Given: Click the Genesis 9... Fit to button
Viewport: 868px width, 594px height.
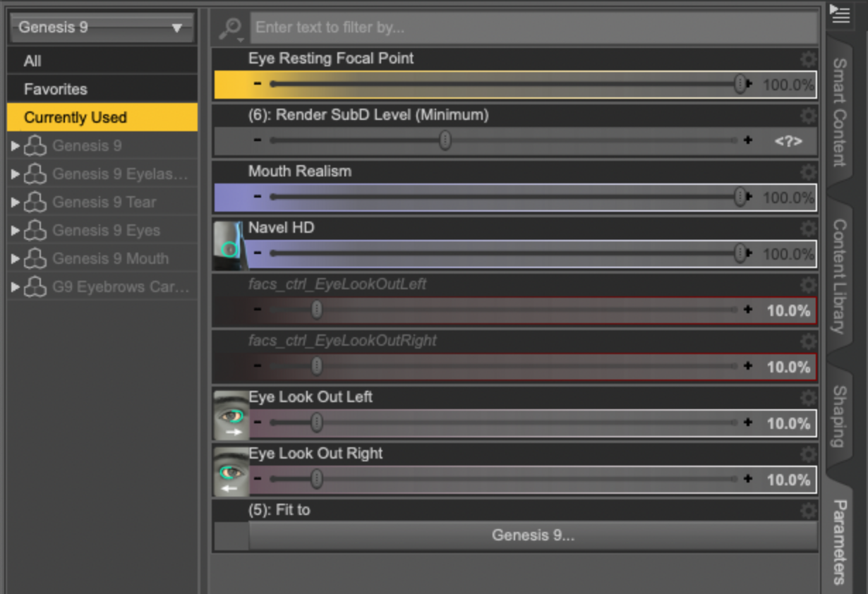Looking at the screenshot, I should pos(533,535).
